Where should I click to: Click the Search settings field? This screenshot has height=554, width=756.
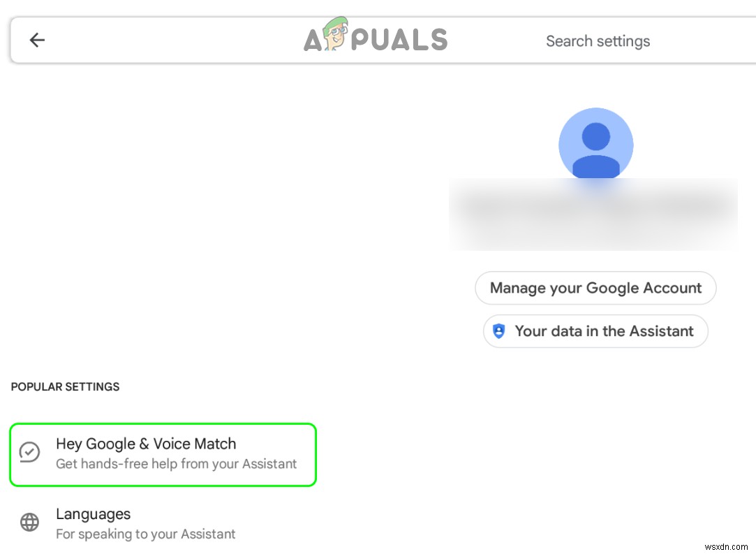[x=598, y=41]
